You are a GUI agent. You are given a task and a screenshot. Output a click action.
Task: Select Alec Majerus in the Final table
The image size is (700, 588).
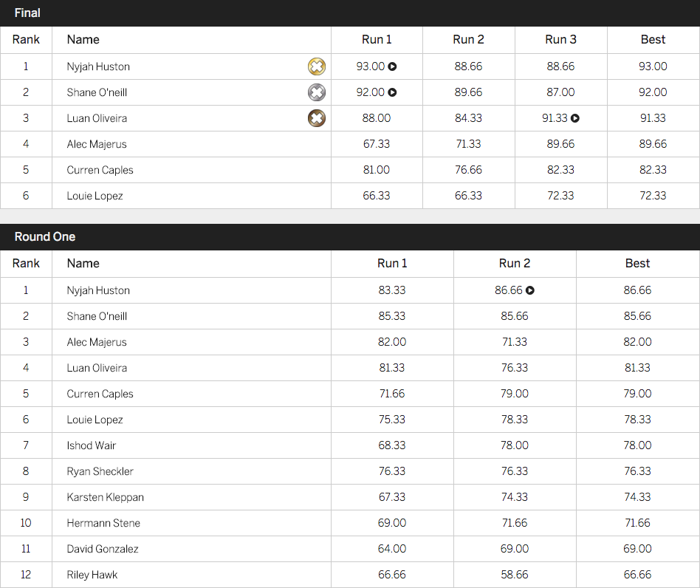coord(97,144)
